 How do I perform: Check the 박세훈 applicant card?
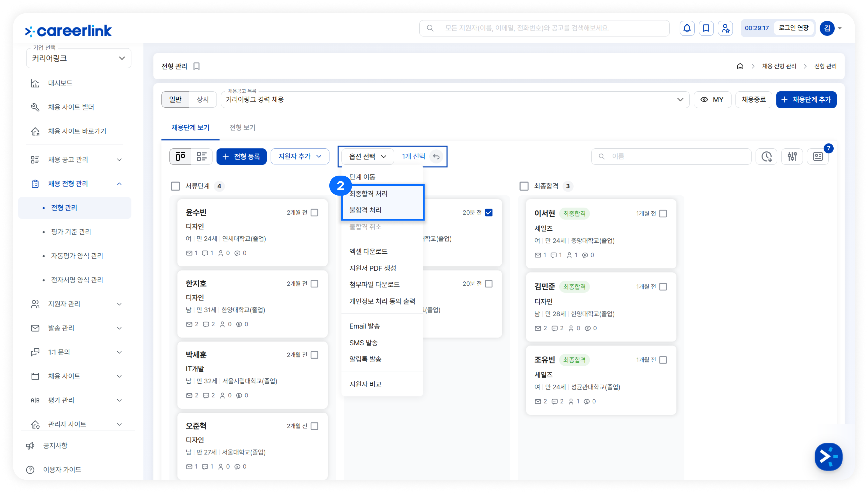(x=314, y=355)
